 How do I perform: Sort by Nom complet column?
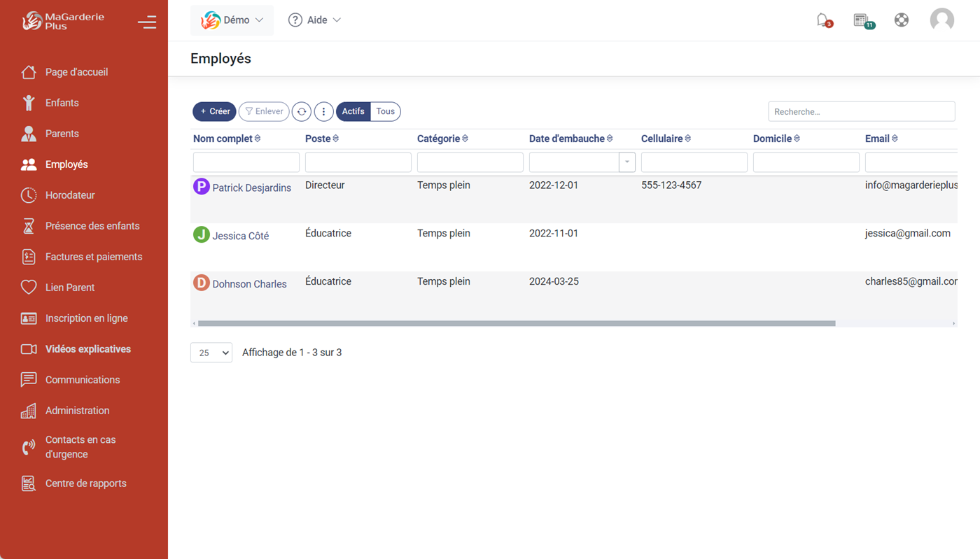(227, 139)
